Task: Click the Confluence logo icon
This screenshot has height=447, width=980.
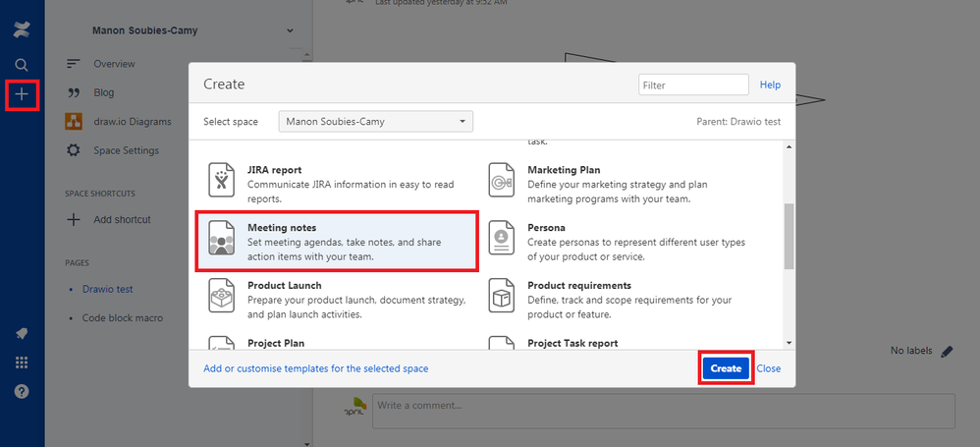Action: click(x=22, y=29)
